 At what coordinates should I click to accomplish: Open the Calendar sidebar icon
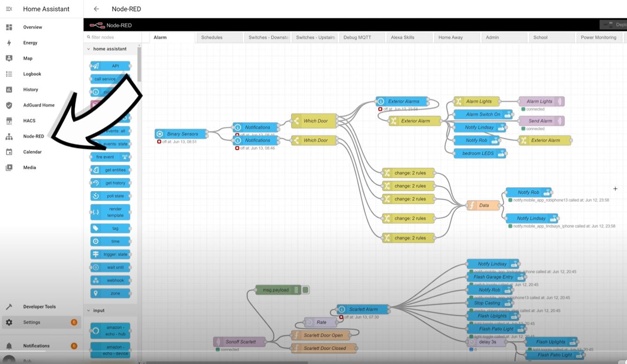pos(9,152)
